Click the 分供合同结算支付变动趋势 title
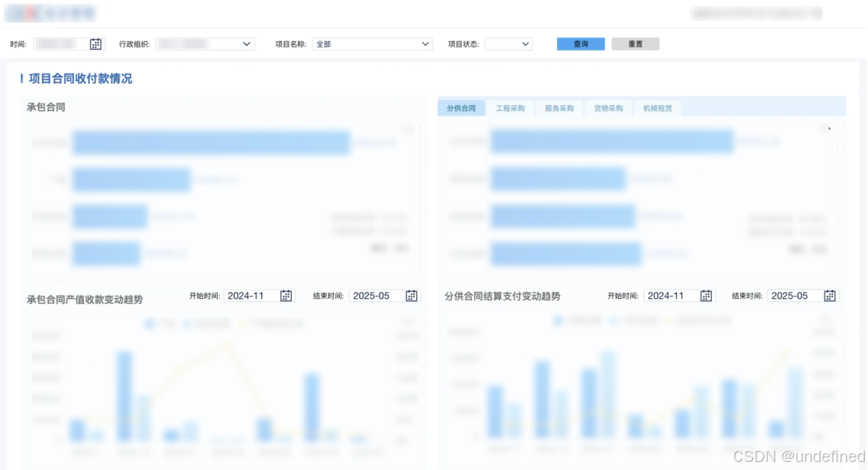 (502, 296)
